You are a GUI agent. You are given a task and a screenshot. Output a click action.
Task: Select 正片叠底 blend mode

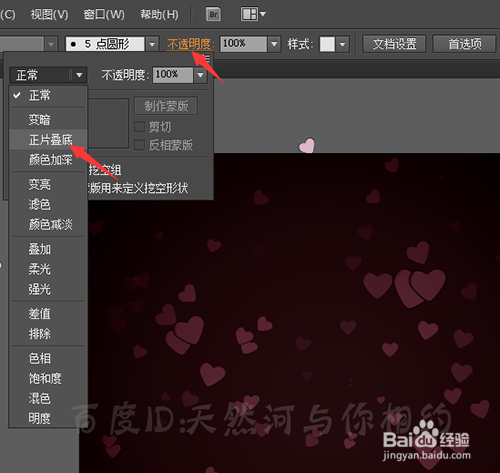48,140
